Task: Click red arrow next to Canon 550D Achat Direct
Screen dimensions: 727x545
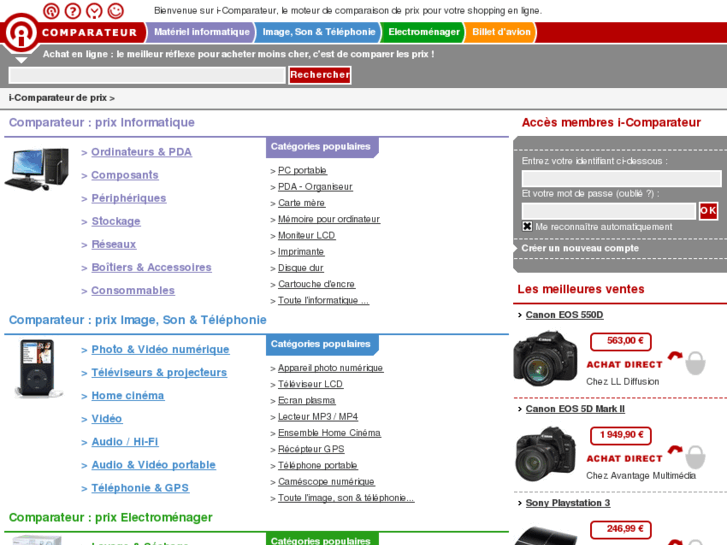Action: [x=675, y=356]
